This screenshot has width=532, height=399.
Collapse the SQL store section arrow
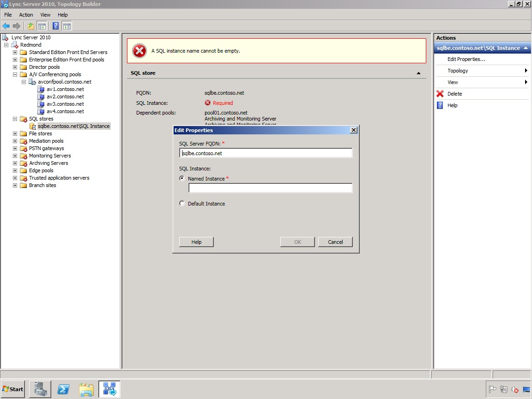point(419,73)
